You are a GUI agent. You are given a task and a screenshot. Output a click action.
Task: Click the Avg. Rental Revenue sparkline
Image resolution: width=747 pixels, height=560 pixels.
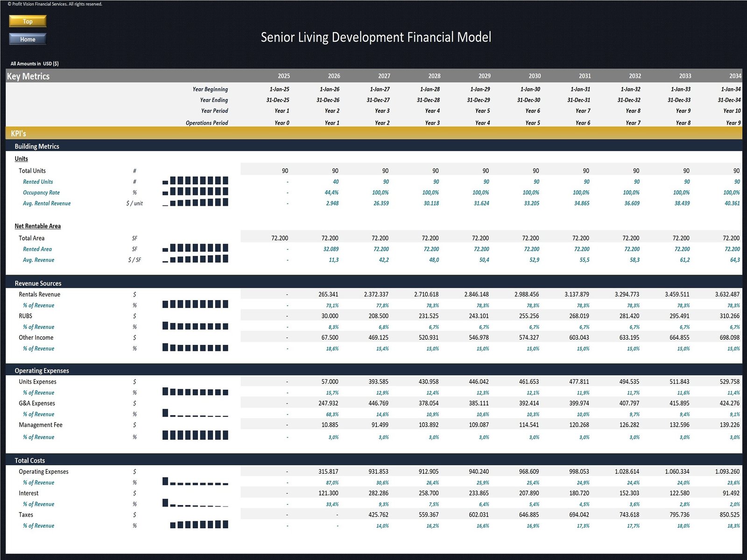[195, 203]
